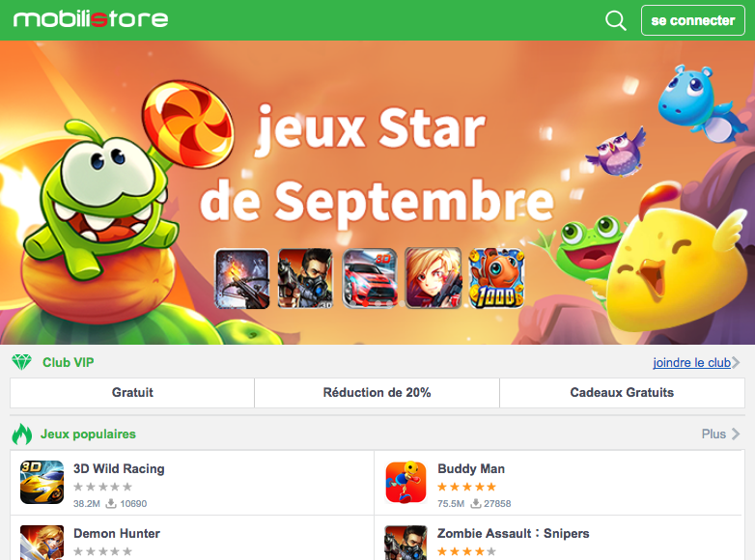Expand more popular games via Plus chevron
This screenshot has height=560, width=755.
[x=736, y=434]
